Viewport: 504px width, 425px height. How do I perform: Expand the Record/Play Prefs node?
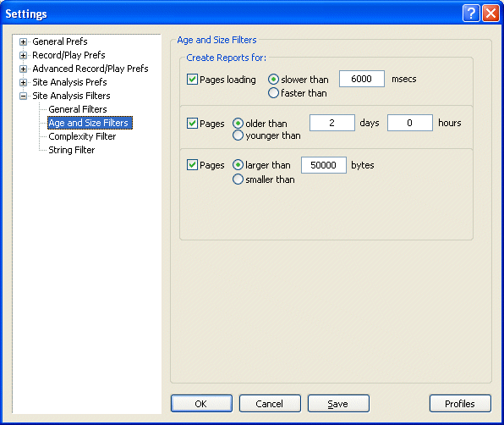click(x=23, y=55)
